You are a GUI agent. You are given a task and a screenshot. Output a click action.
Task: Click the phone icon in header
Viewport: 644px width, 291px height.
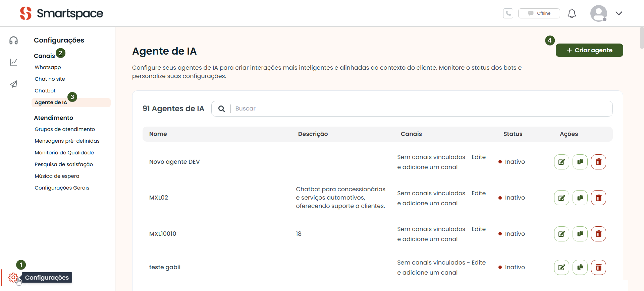click(x=508, y=13)
